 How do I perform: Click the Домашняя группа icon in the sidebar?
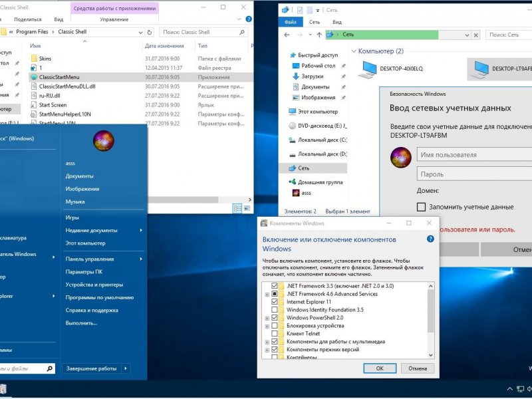coord(292,182)
